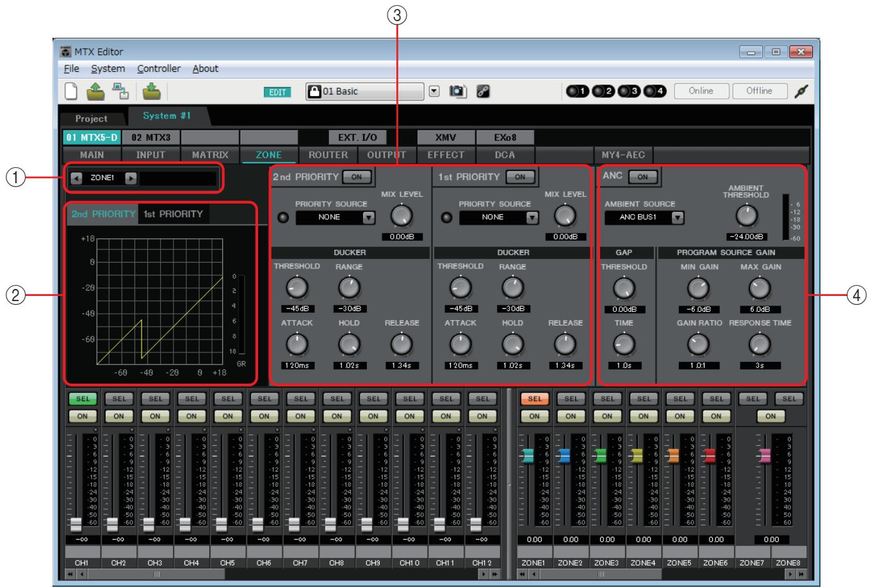
Task: Open the File menu
Action: (x=71, y=69)
